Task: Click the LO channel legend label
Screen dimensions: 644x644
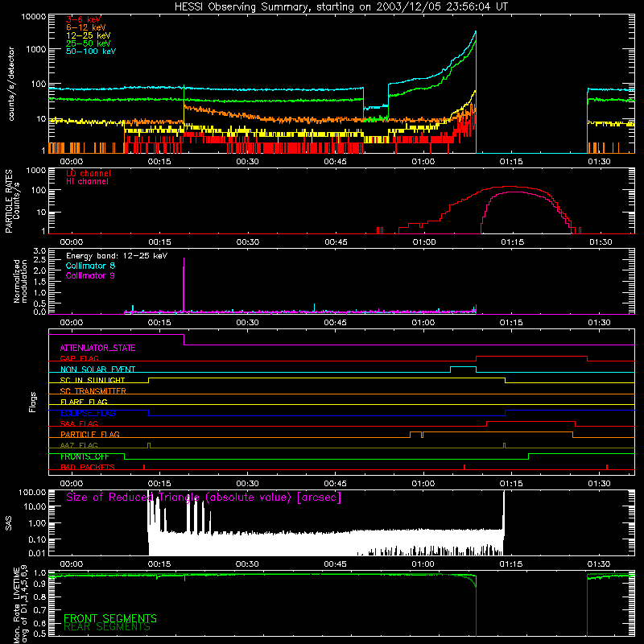Action: (89, 173)
